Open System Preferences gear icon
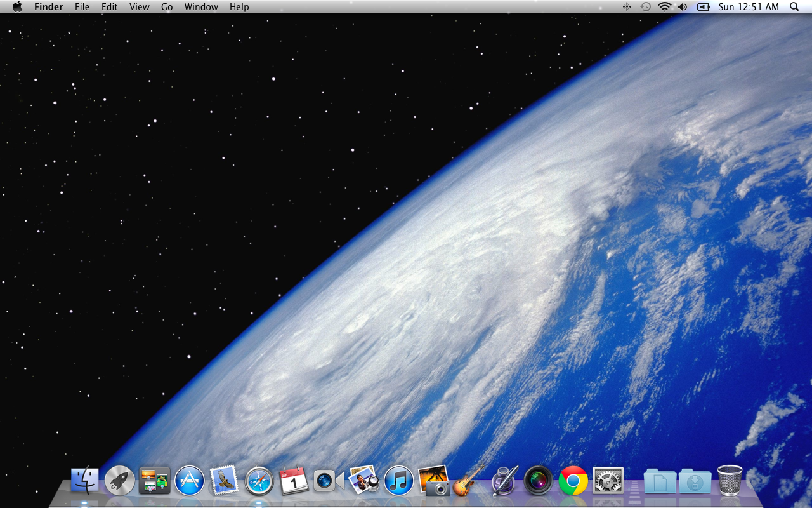This screenshot has height=508, width=812. [x=608, y=480]
